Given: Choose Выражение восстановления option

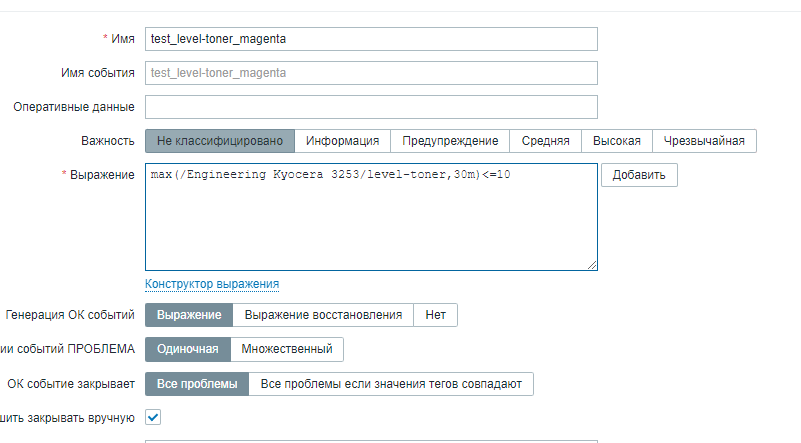Looking at the screenshot, I should (323, 315).
